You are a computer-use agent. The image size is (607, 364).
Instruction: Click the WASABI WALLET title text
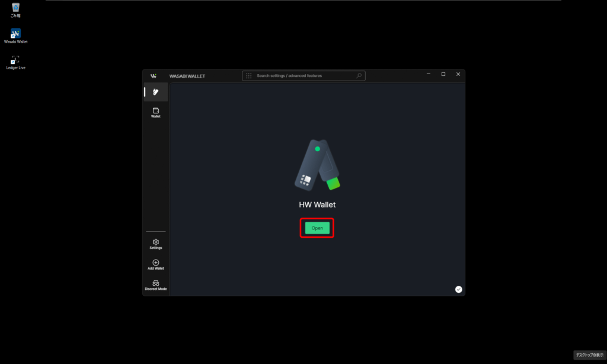[x=187, y=76]
